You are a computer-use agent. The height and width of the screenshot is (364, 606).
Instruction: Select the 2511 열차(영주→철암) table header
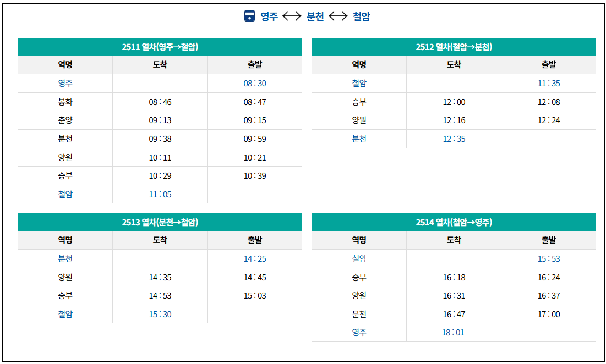160,47
